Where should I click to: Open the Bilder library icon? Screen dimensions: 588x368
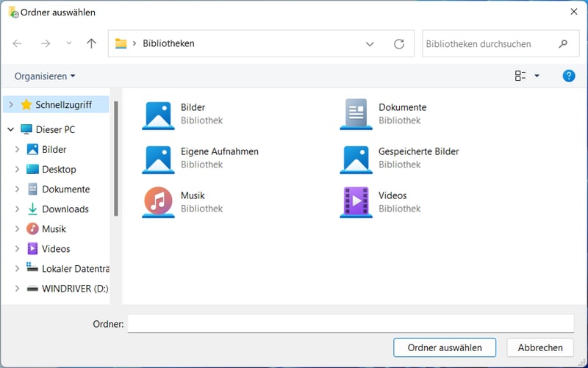(x=158, y=115)
